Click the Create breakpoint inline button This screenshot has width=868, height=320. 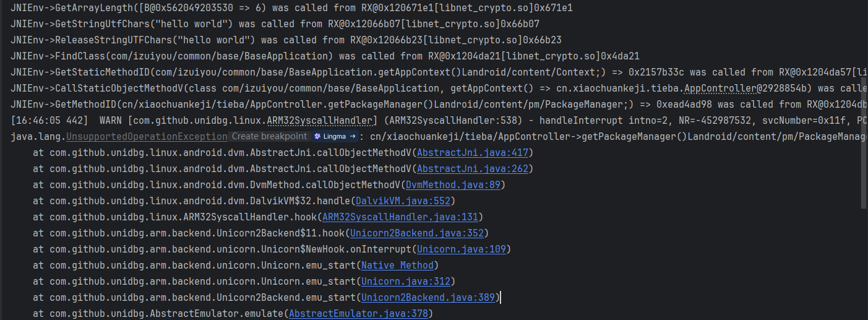coord(269,136)
